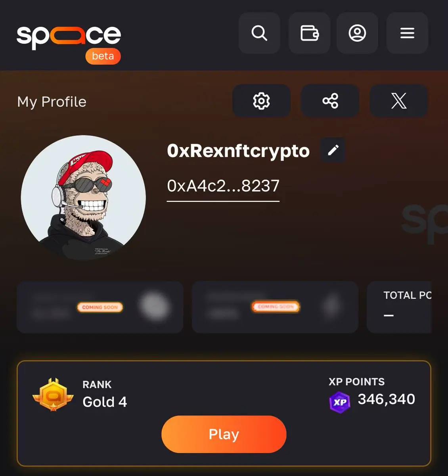Click the wallet address 0xA4c2...8237
Viewport: 448px width, 476px height.
point(223,186)
